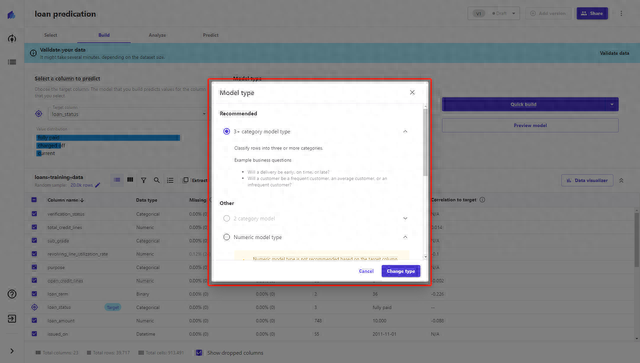This screenshot has height=363, width=640.
Task: Open Quick build dropdown arrow
Action: 612,105
